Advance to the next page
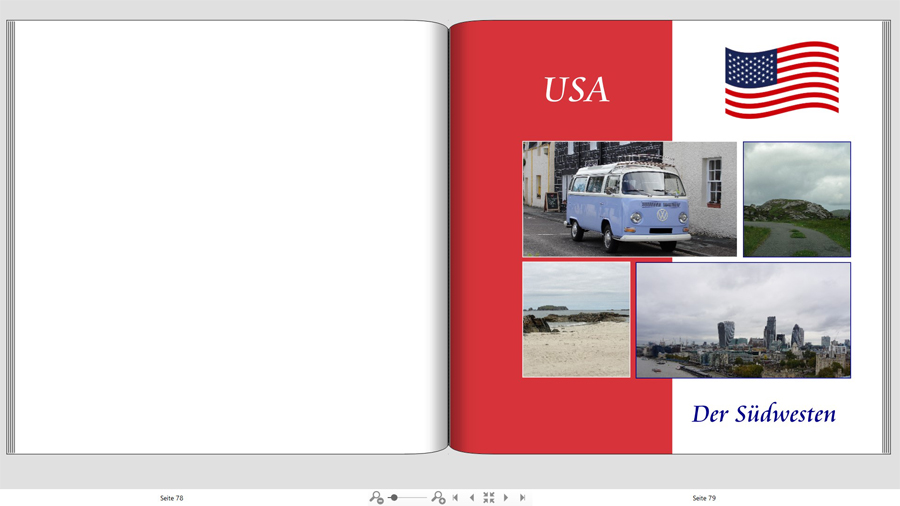900x506 pixels. coord(506,497)
